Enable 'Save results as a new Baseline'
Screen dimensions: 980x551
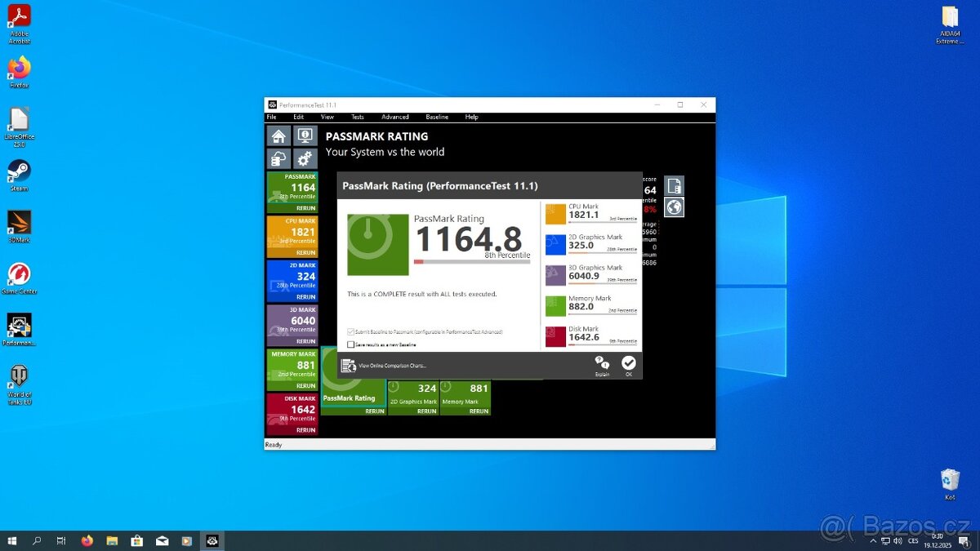tap(351, 344)
